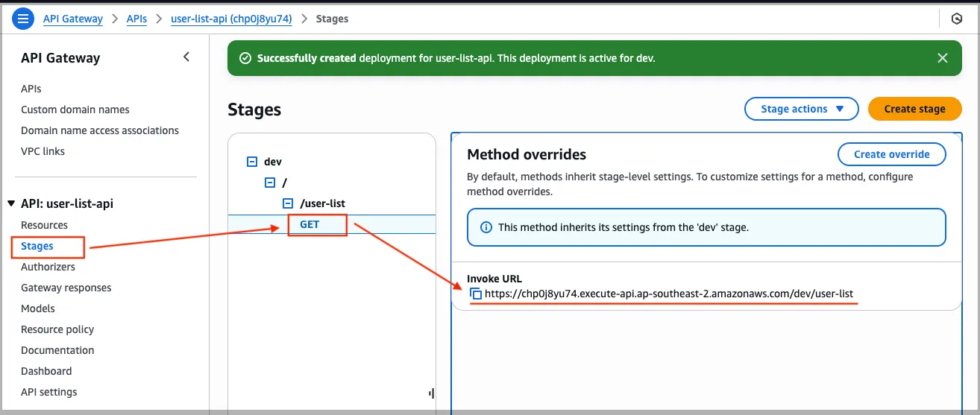Collapse the /user-list resource node
The height and width of the screenshot is (415, 980).
coord(288,203)
